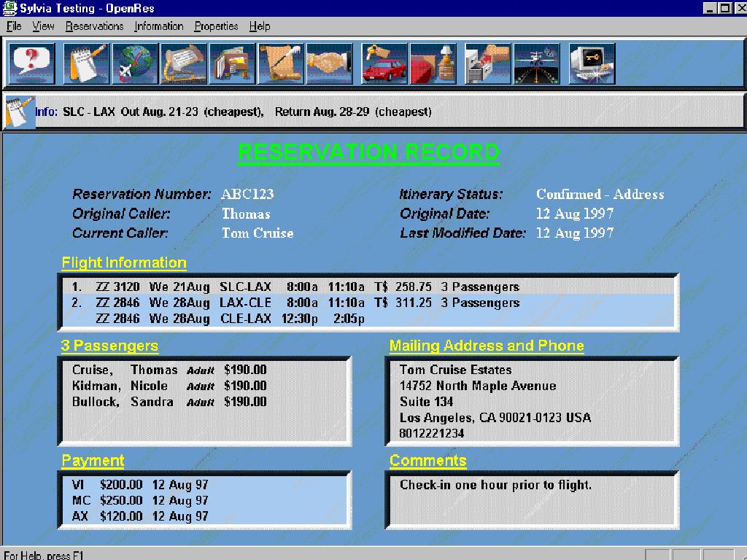Click the comment Check-in one hour prior

[495, 485]
